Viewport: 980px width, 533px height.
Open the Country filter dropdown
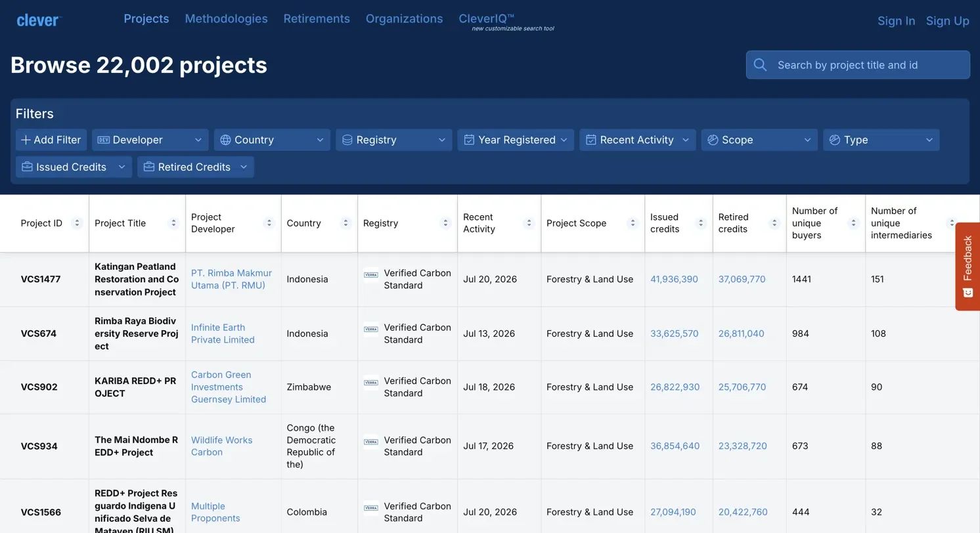[x=272, y=140]
